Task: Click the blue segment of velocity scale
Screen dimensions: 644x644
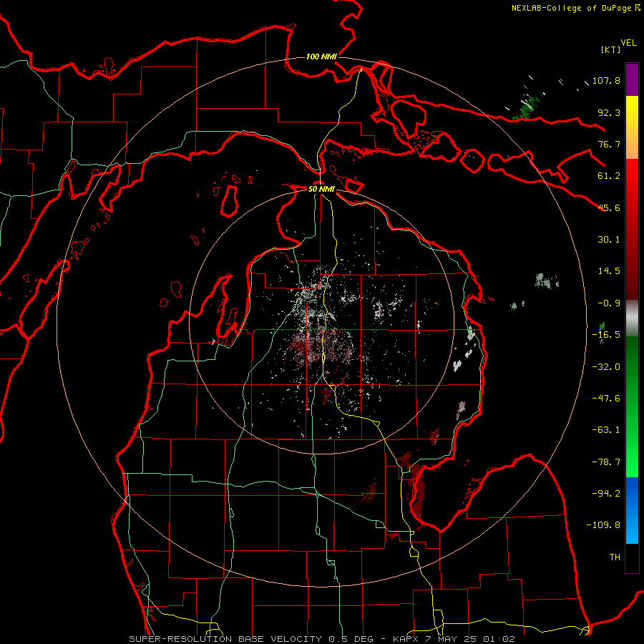Action: (x=632, y=510)
